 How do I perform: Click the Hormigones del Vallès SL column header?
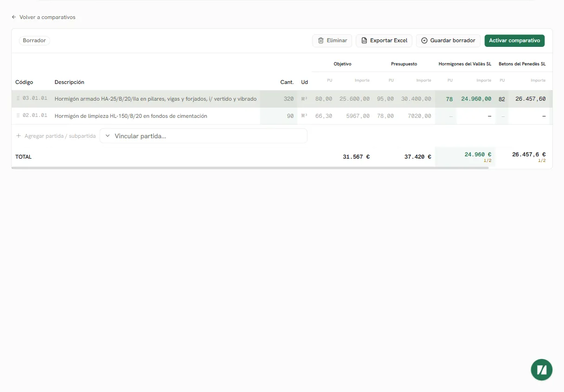465,64
